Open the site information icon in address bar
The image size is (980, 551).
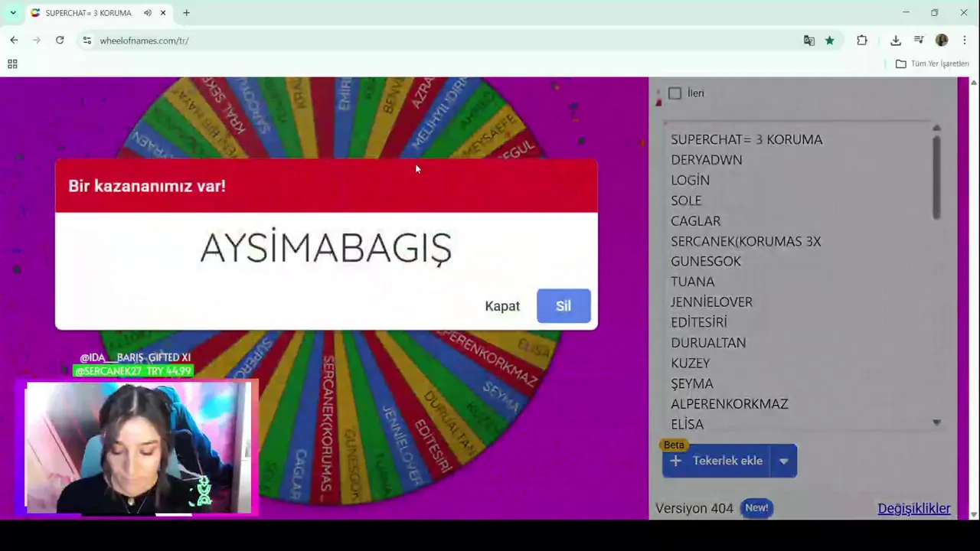pos(87,41)
